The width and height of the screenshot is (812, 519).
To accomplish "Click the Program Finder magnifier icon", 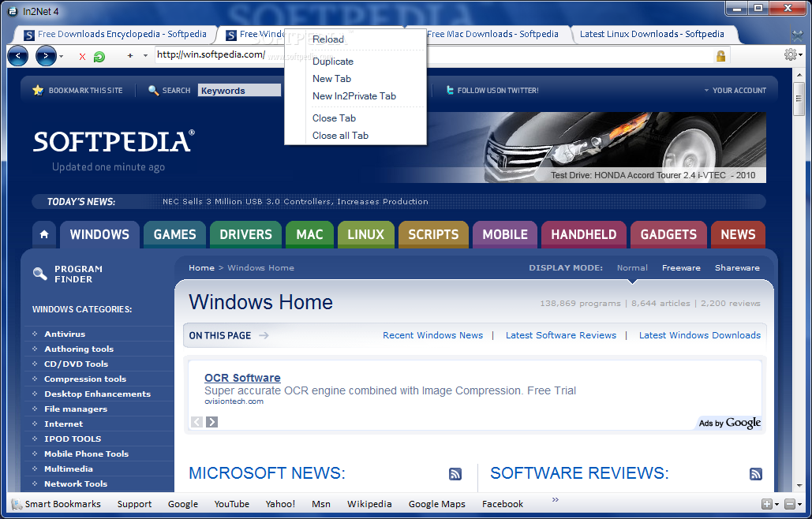I will 40,274.
